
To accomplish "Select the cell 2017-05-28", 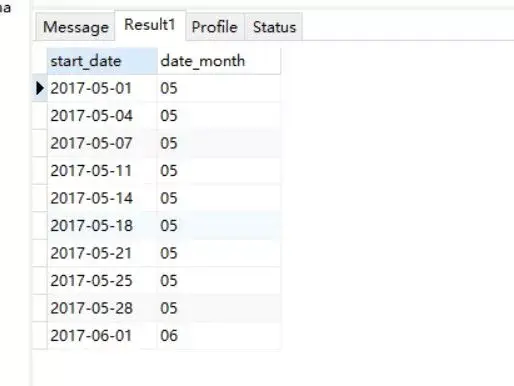I will tap(102, 308).
